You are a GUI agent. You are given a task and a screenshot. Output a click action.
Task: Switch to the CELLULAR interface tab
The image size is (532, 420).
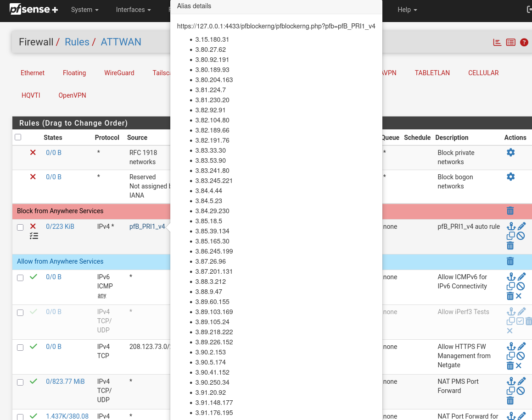click(x=483, y=73)
